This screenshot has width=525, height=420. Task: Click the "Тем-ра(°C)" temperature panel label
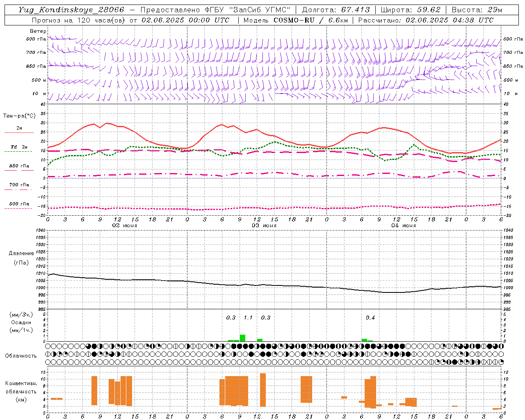click(19, 116)
